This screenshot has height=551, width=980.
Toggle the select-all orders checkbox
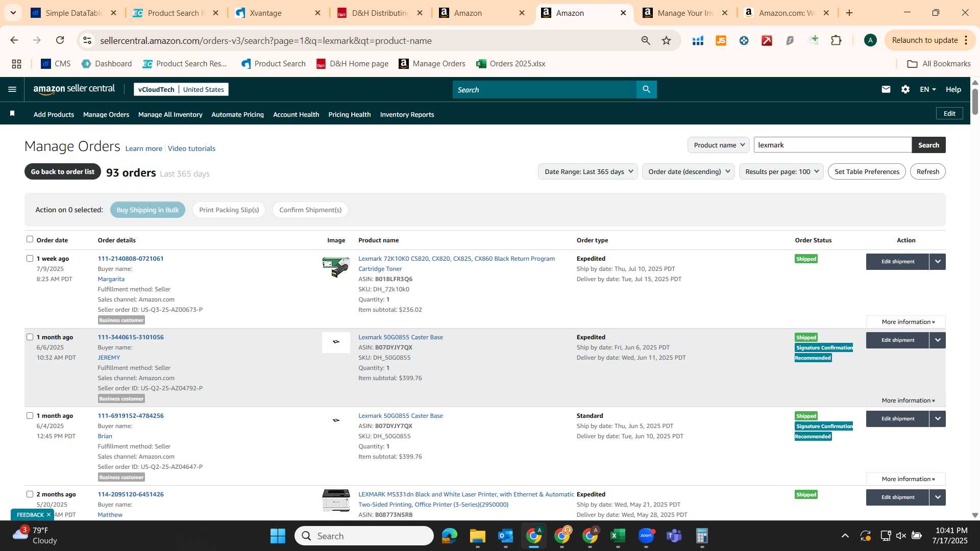click(30, 239)
